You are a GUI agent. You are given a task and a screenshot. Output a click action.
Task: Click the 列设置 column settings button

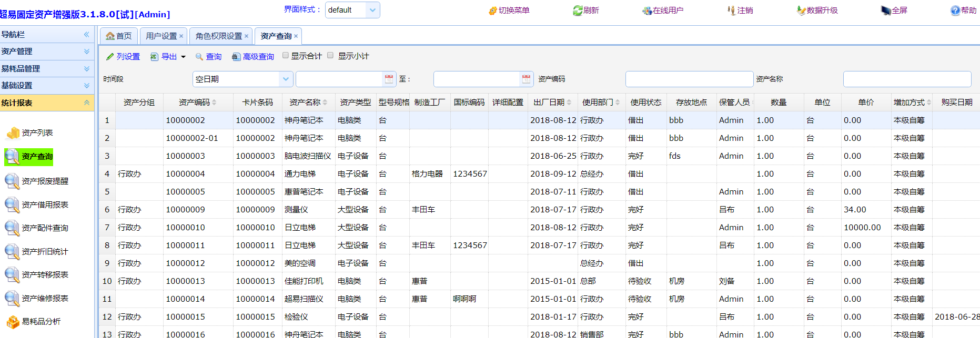coord(123,56)
